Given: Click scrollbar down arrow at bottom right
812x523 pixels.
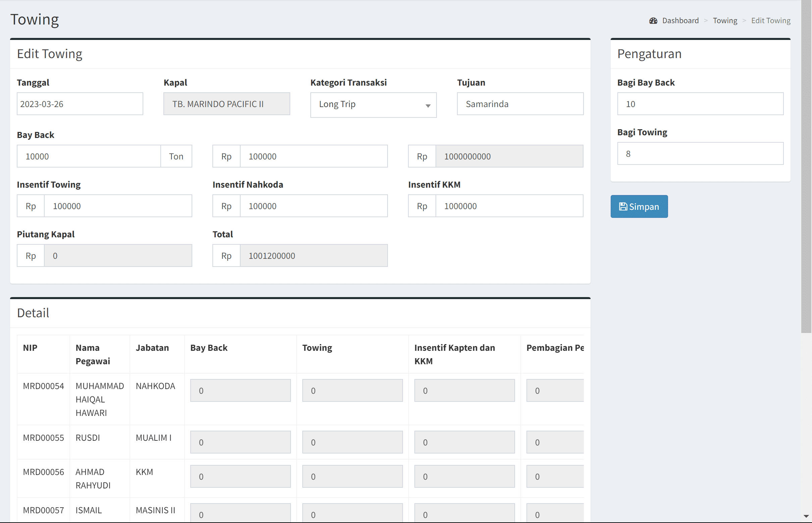Looking at the screenshot, I should coord(806,516).
